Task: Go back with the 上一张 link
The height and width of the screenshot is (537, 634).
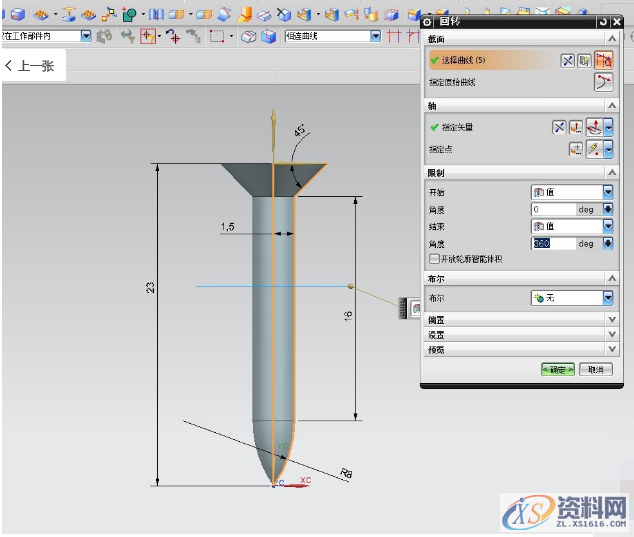Action: pyautogui.click(x=34, y=67)
